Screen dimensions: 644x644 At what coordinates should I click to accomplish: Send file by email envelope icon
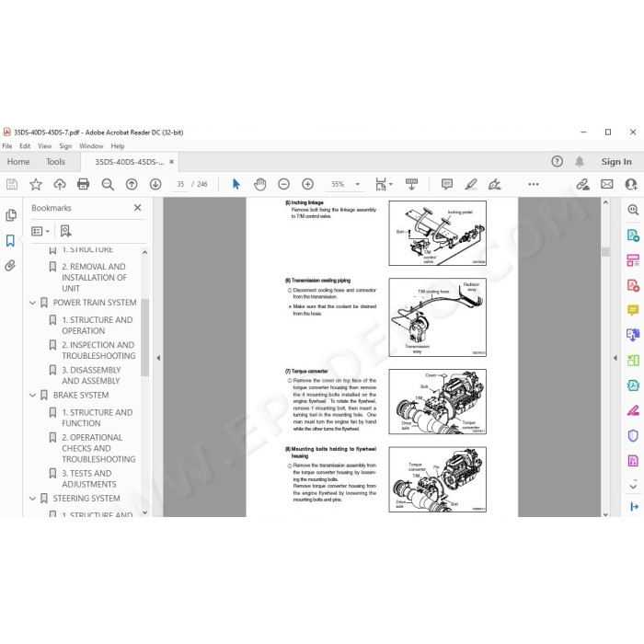[x=606, y=184]
